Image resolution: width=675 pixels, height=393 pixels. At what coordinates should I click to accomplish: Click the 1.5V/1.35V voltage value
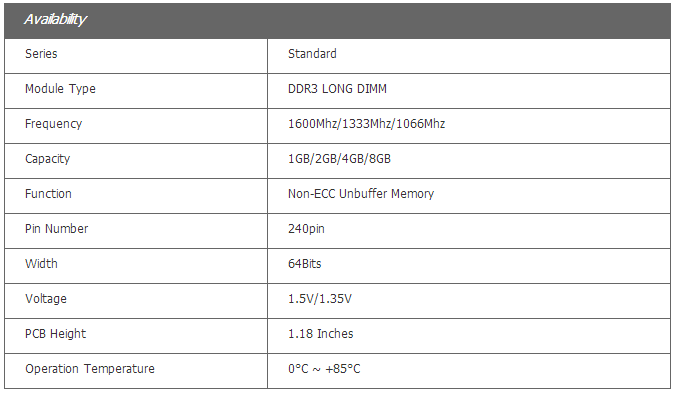click(320, 299)
